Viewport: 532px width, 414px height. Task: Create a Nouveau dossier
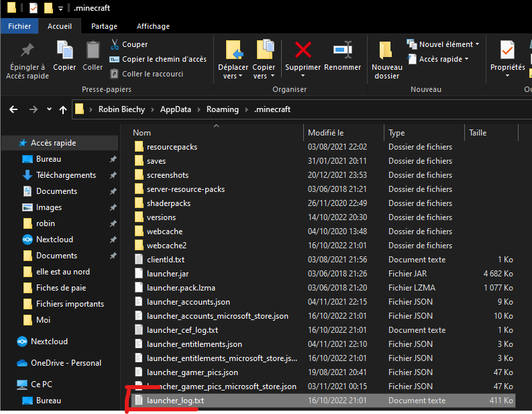click(386, 61)
